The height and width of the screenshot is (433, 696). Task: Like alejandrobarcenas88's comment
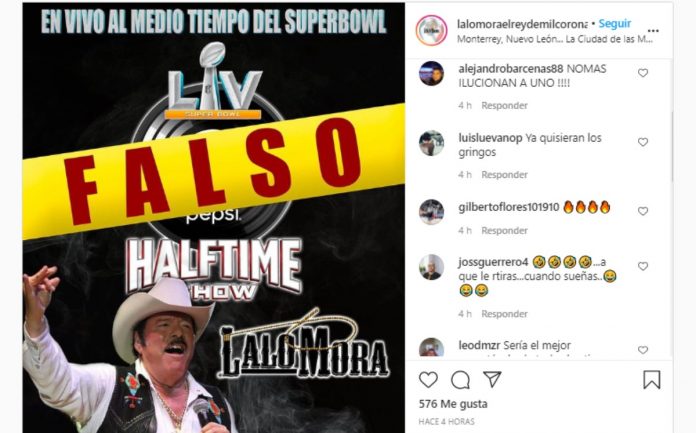click(x=643, y=73)
